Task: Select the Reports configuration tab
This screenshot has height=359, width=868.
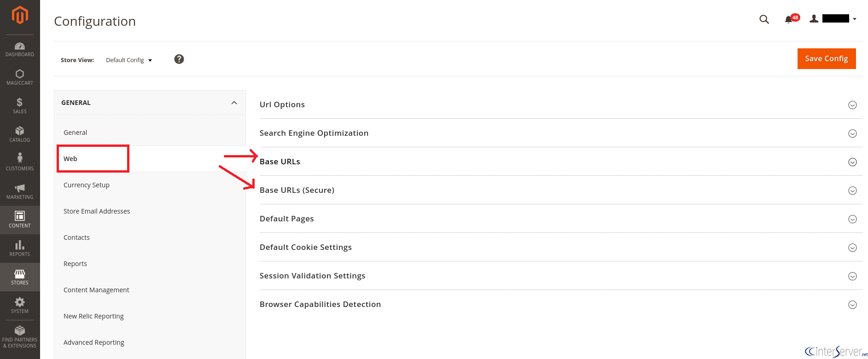Action: 150,264
